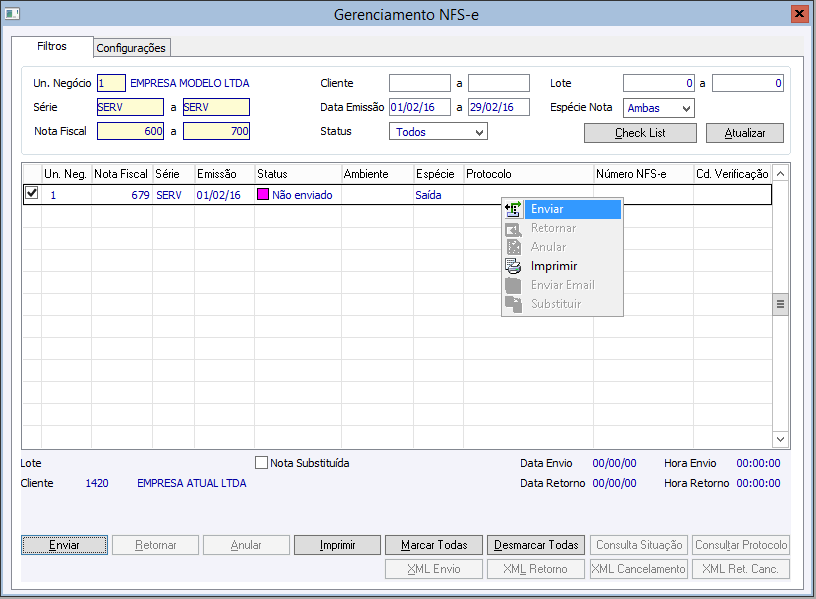Image resolution: width=816 pixels, height=599 pixels.
Task: Click the Lote end field
Action: [x=748, y=83]
